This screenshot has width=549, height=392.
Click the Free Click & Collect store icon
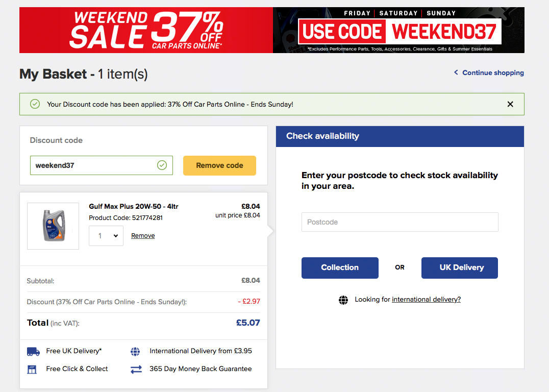[32, 369]
